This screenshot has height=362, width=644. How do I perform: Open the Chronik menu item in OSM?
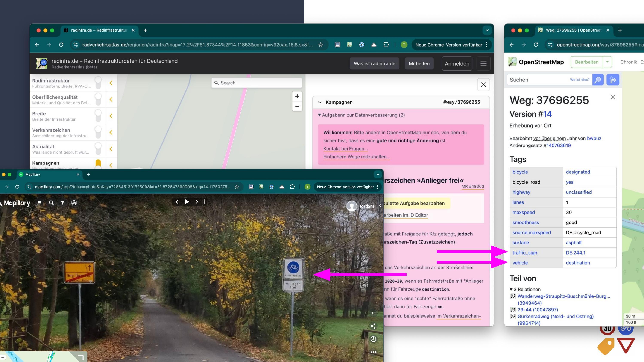[x=628, y=62]
